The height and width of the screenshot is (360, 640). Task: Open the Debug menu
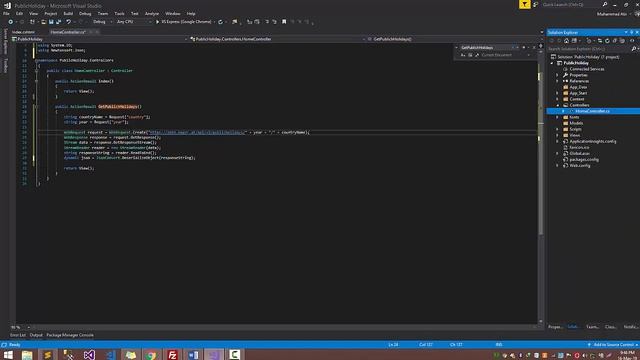85,13
